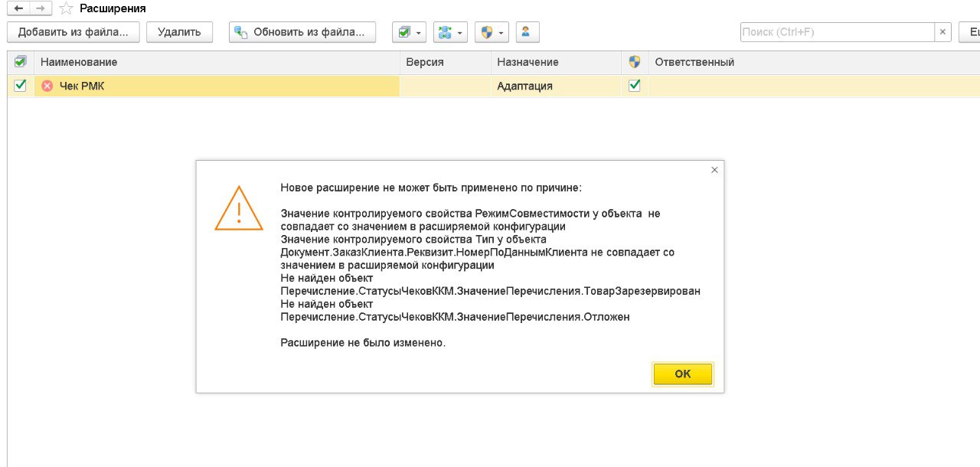Open the scope tree toolbar dropdown
This screenshot has height=467, width=980.
click(451, 32)
